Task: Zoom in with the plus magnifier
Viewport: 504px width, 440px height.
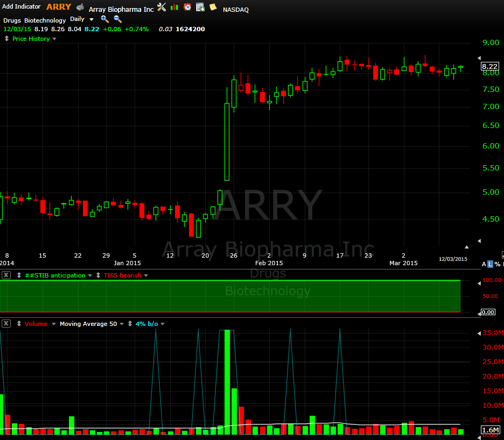Action: (104, 19)
